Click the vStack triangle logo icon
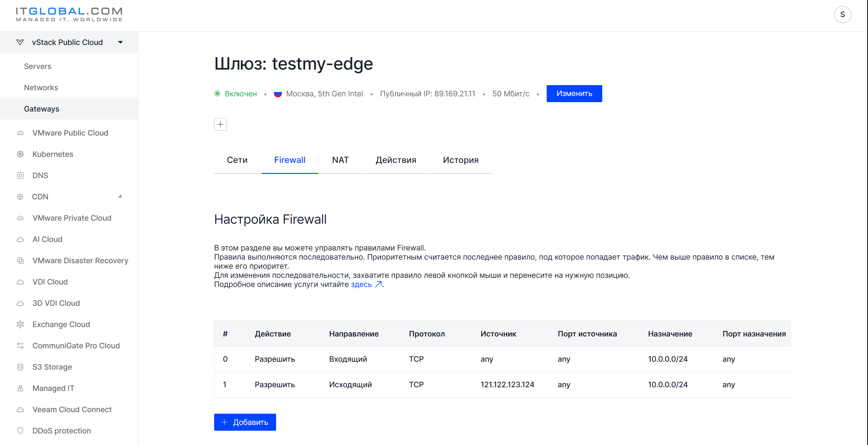 coord(20,42)
